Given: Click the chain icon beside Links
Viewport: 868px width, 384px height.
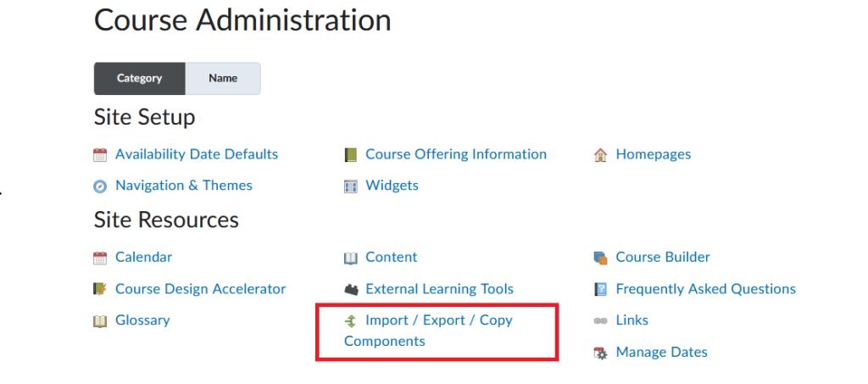Looking at the screenshot, I should tap(601, 321).
